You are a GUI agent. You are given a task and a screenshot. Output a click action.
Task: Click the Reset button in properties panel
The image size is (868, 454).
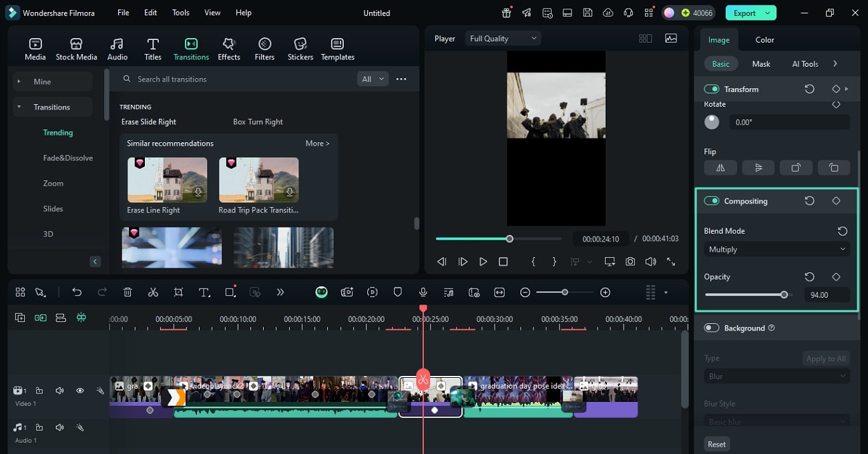tap(716, 444)
